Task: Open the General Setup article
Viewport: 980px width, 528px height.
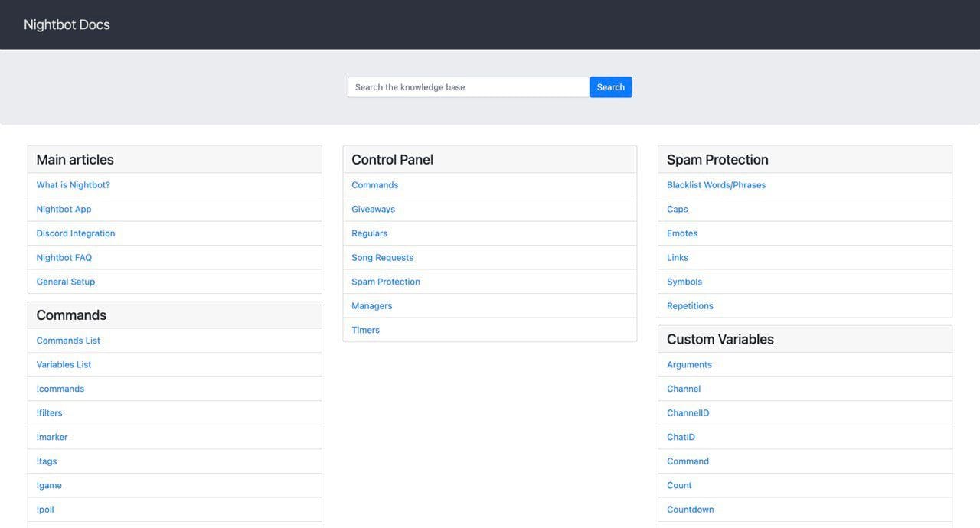Action: pos(66,282)
